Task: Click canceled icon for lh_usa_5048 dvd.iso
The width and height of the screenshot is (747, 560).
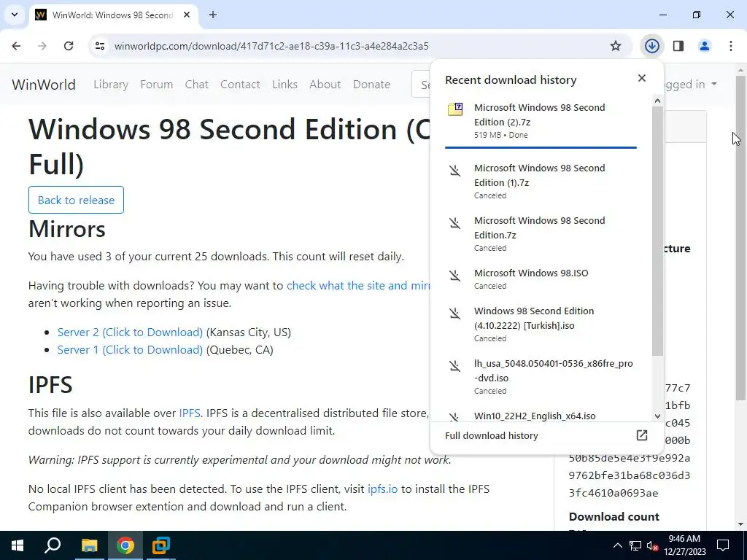Action: pyautogui.click(x=455, y=366)
